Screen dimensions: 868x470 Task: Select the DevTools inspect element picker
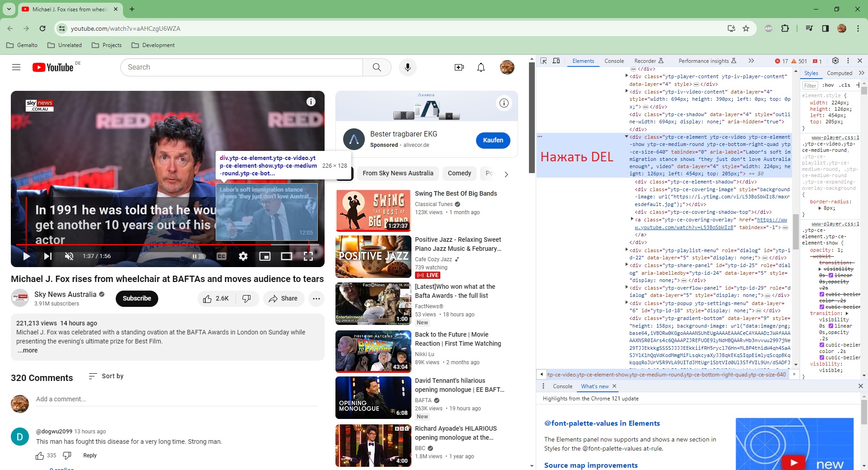pos(543,61)
